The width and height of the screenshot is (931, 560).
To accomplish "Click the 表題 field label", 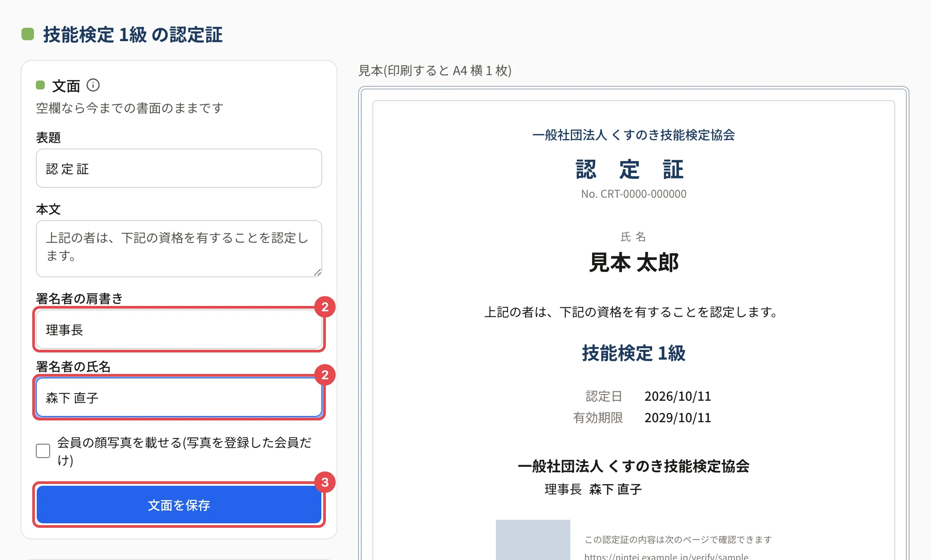I will 48,138.
